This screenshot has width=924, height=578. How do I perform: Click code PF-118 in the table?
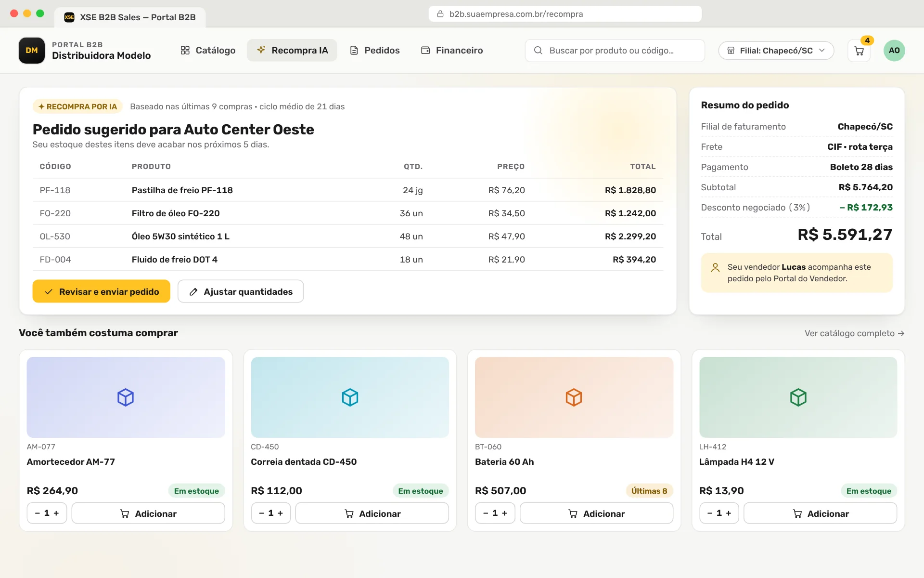(55, 190)
